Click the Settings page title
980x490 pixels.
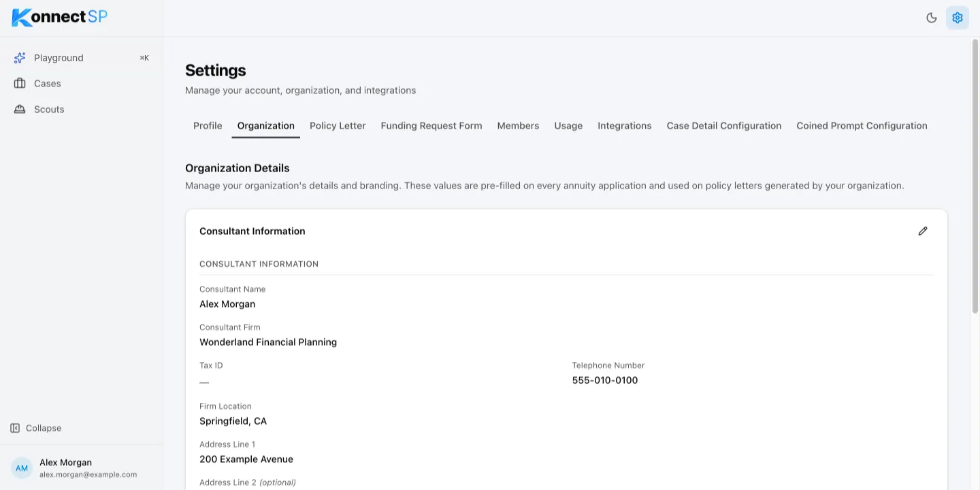point(216,71)
